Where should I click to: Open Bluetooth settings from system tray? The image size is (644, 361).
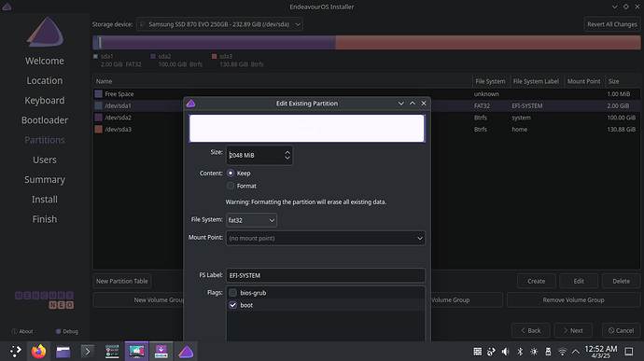point(520,352)
